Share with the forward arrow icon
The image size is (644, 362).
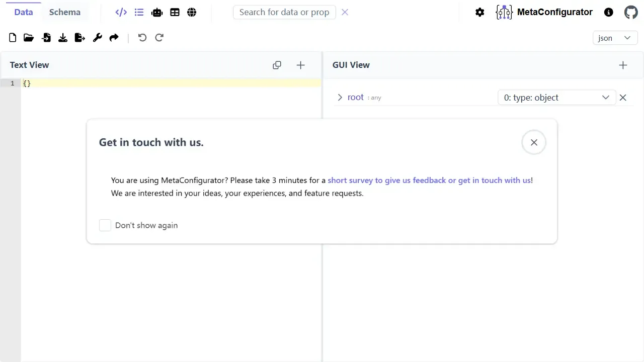click(x=114, y=38)
